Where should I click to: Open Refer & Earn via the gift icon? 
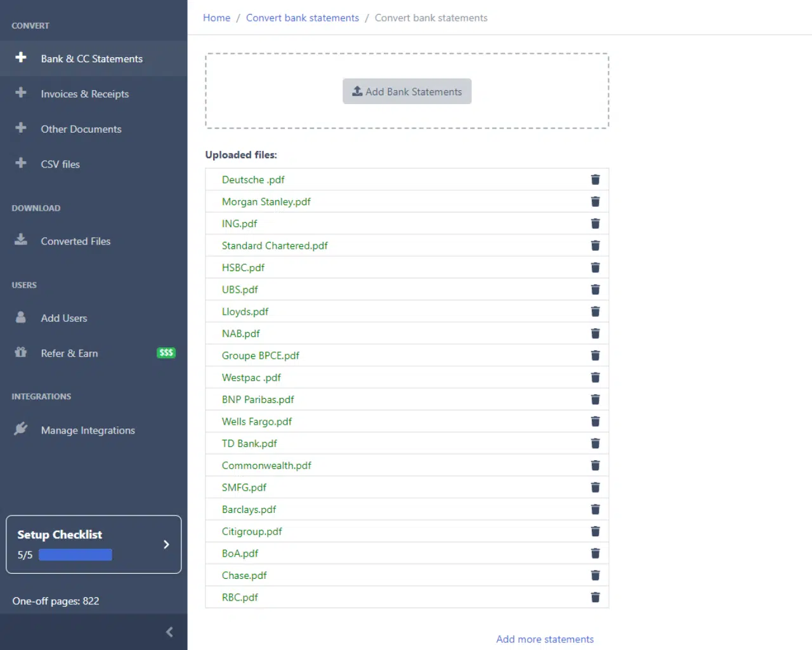coord(21,353)
